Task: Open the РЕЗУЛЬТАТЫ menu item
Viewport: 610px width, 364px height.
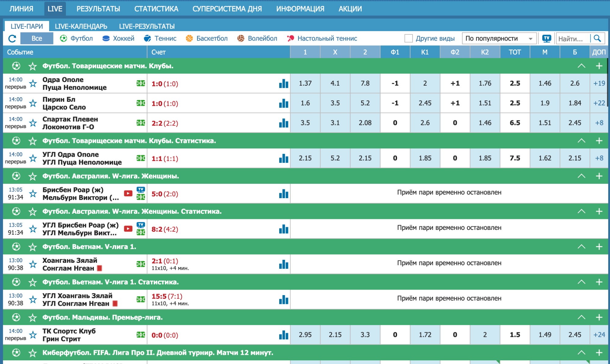Action: coord(98,9)
